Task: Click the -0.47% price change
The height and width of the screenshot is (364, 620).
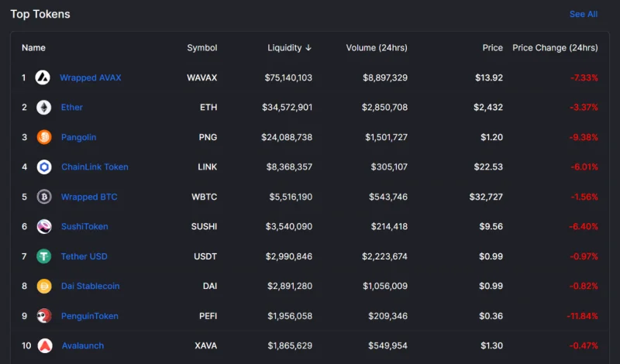Action: [x=584, y=346]
